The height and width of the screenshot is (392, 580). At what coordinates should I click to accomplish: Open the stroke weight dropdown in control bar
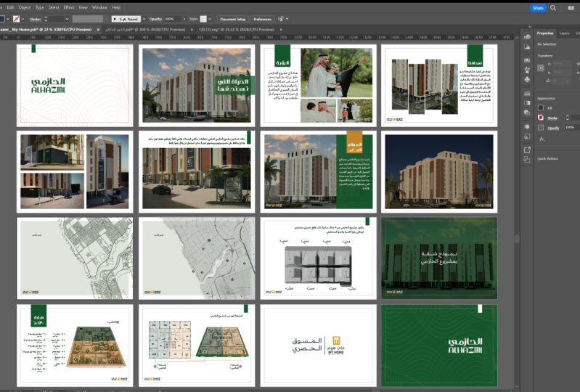pyautogui.click(x=67, y=19)
